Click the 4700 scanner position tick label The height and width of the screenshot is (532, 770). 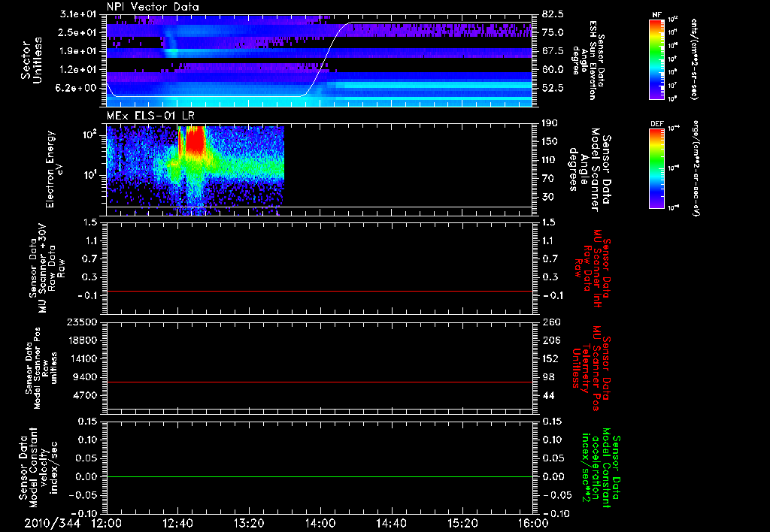[x=86, y=395]
